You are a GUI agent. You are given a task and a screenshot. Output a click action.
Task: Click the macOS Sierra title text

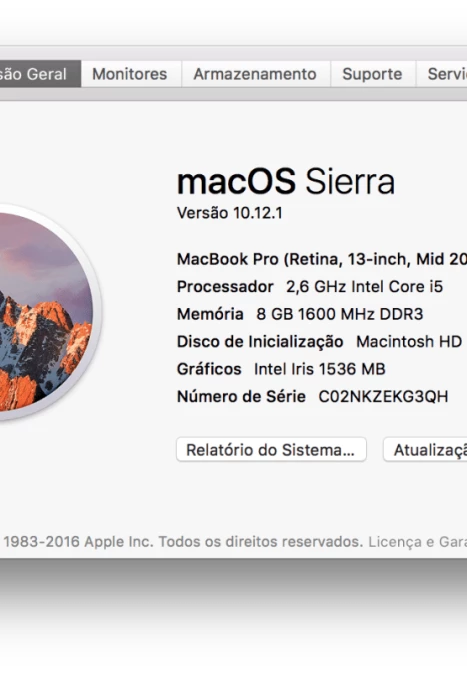[286, 182]
